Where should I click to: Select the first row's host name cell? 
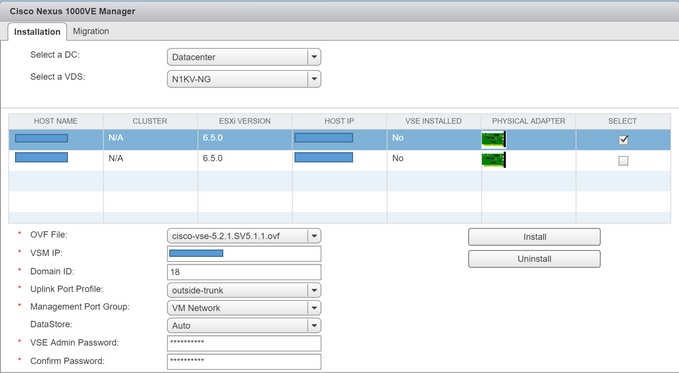pos(56,139)
